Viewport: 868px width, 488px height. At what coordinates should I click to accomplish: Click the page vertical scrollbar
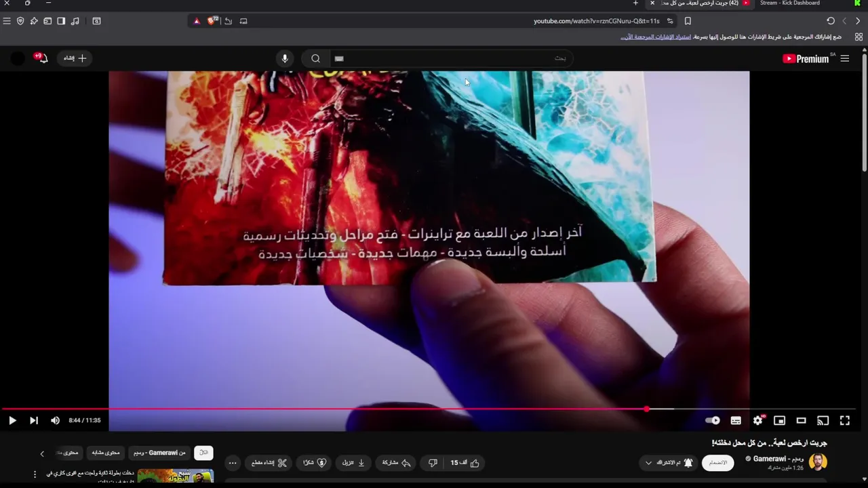tap(865, 112)
